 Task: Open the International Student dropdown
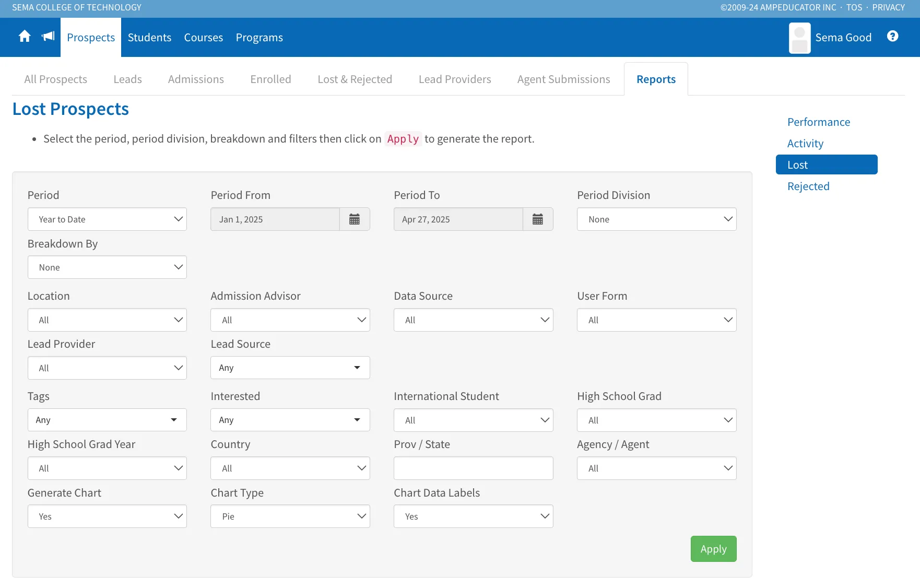coord(474,420)
